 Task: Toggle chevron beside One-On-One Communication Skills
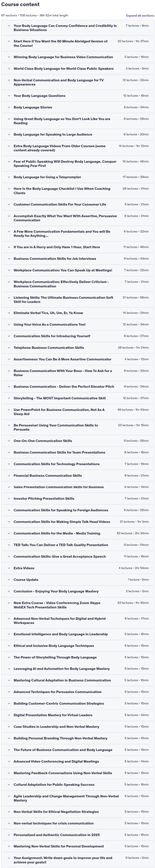pos(9,441)
